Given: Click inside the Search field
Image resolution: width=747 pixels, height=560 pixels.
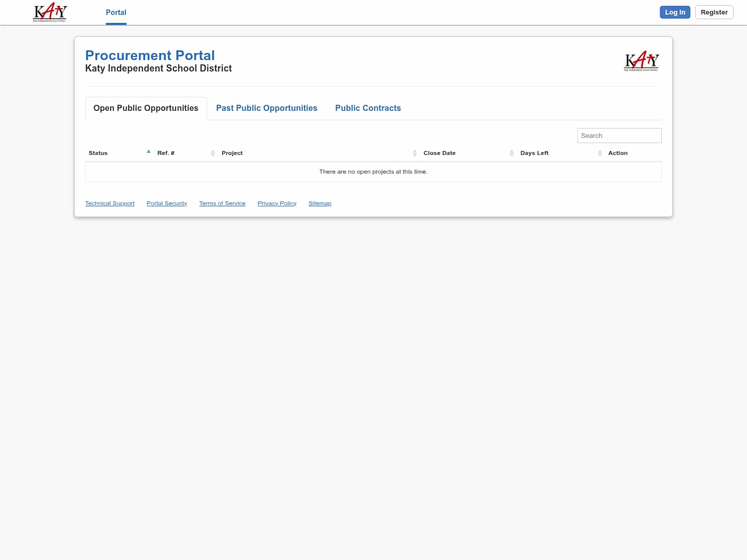Looking at the screenshot, I should 619,135.
